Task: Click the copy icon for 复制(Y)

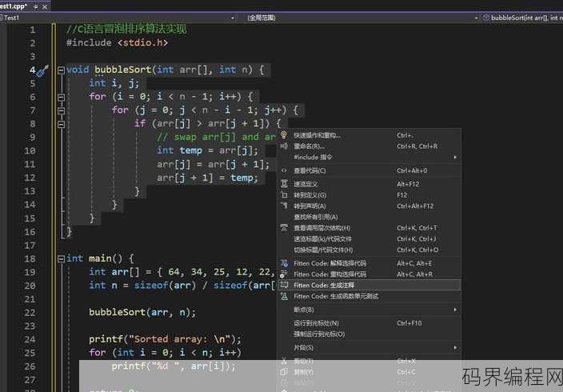Action: point(284,372)
